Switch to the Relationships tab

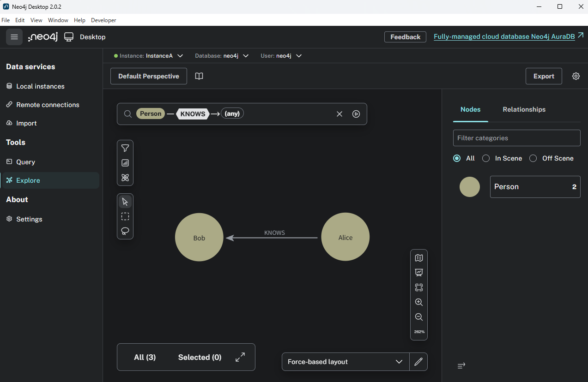pyautogui.click(x=524, y=109)
